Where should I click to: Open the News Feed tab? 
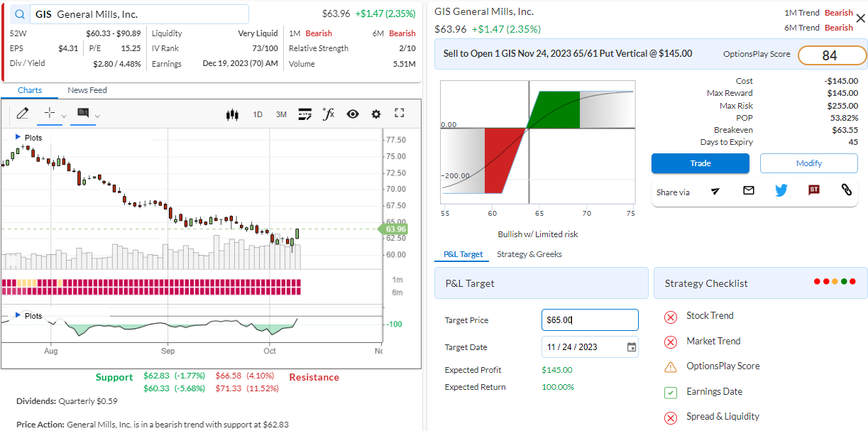point(87,90)
